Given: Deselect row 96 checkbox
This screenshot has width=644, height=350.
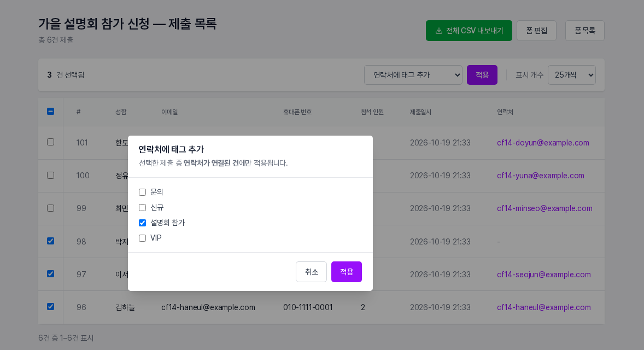Looking at the screenshot, I should tap(50, 307).
